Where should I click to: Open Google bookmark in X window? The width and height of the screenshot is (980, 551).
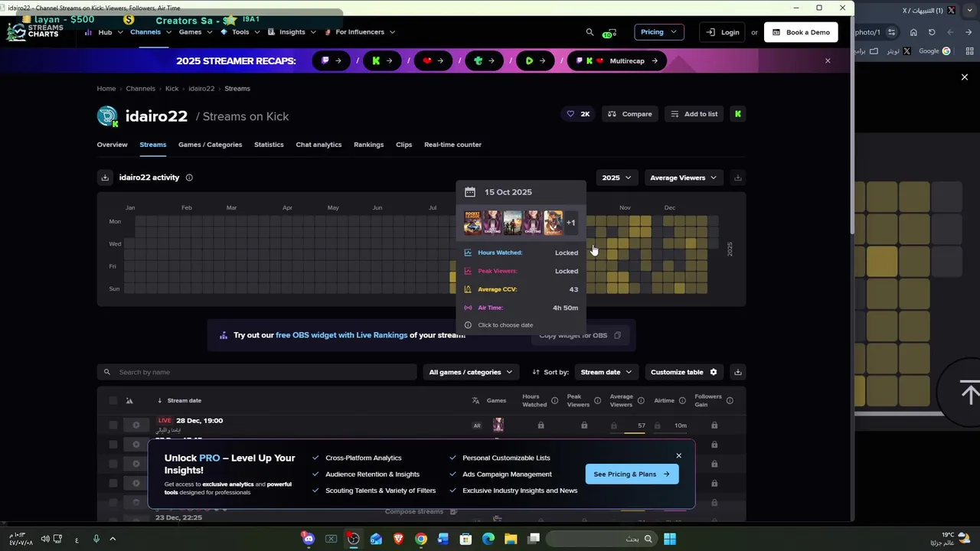(x=934, y=51)
